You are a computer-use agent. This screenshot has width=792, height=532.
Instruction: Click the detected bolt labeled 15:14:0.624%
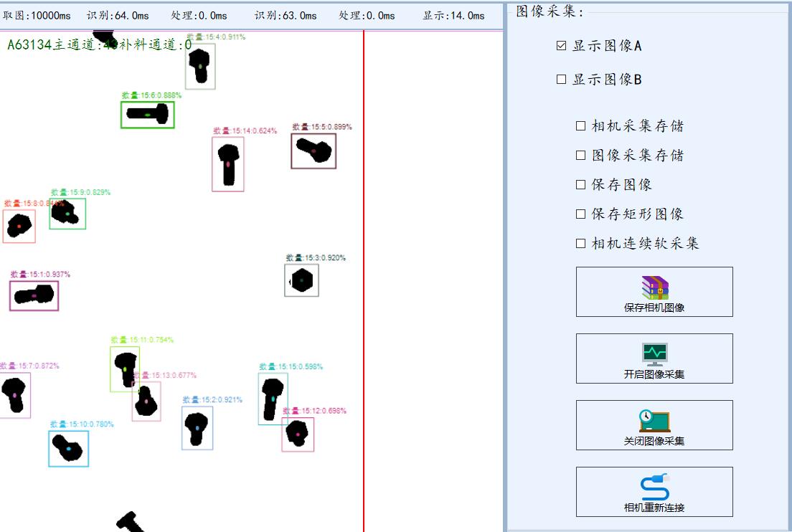(x=228, y=164)
